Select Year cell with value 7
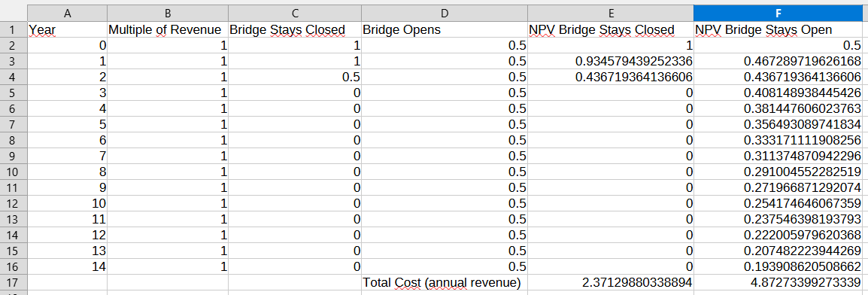 (x=67, y=156)
